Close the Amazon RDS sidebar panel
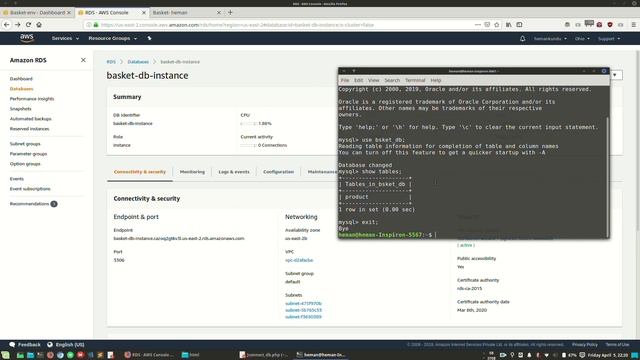Viewport: 640px width, 360px height. (x=83, y=60)
